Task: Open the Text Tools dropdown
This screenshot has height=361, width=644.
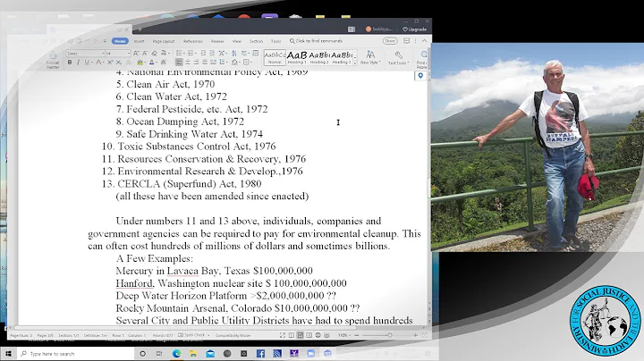Action: tap(397, 58)
